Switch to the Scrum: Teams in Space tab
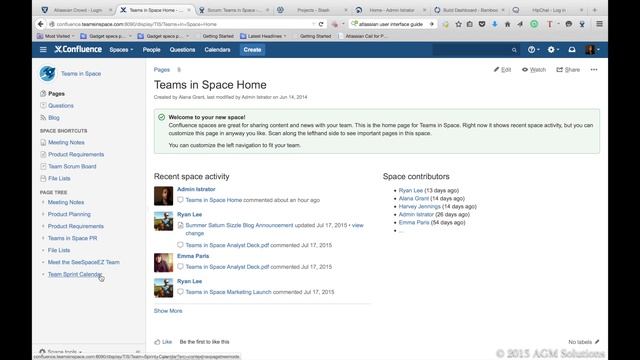Image resolution: width=640 pixels, height=360 pixels. (233, 10)
